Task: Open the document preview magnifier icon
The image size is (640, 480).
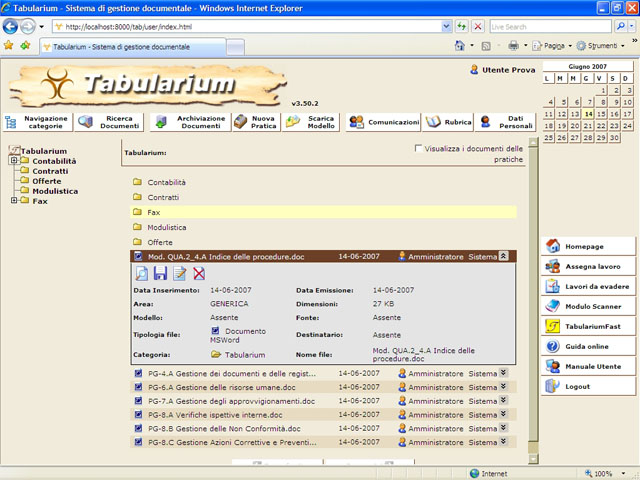Action: coord(142,273)
